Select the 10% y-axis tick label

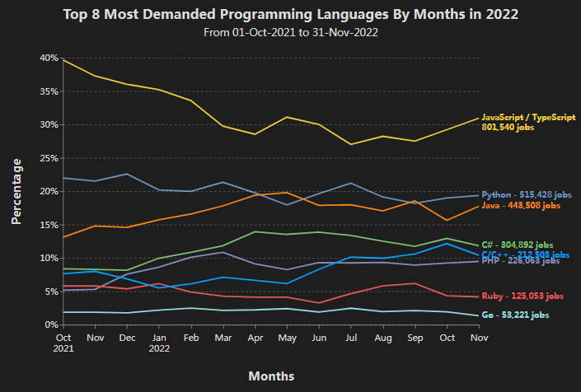coord(48,258)
